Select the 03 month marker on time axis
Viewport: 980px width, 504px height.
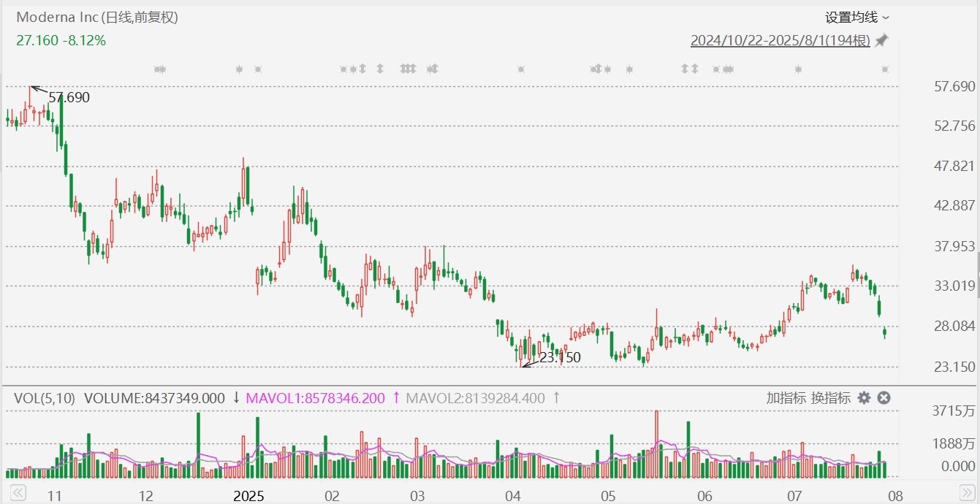pos(417,496)
